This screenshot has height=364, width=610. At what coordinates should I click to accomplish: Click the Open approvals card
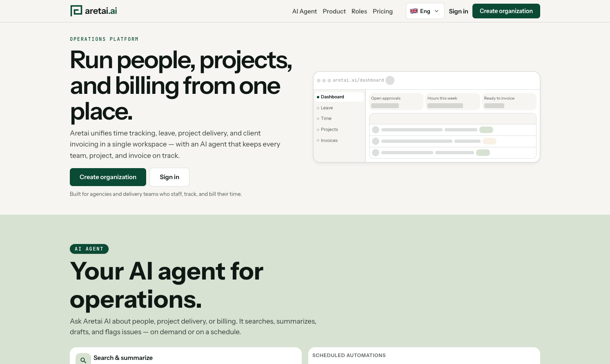(x=396, y=102)
